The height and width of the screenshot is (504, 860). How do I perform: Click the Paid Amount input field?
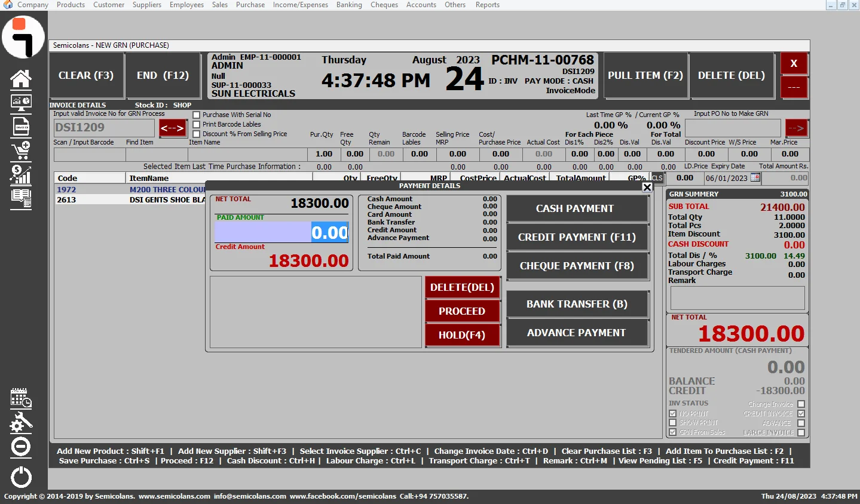(x=281, y=232)
